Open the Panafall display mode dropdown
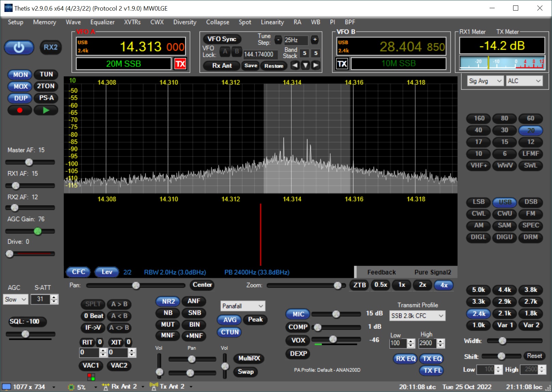The image size is (552, 392). coord(242,306)
